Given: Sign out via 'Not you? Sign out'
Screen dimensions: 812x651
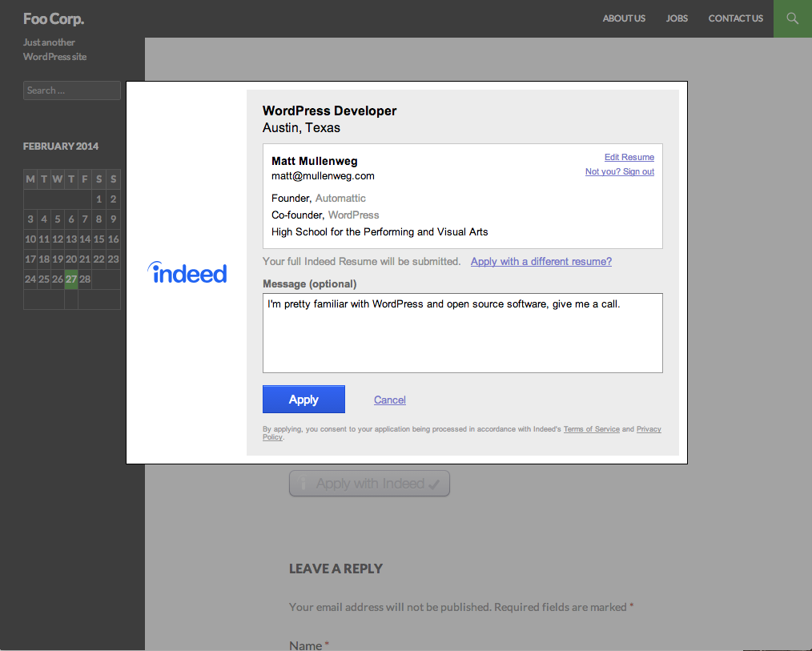Looking at the screenshot, I should click(619, 171).
